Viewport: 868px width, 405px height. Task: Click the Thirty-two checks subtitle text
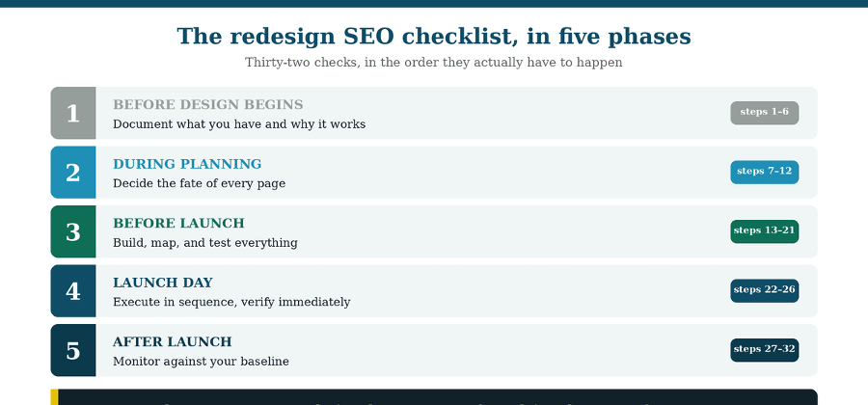click(434, 62)
